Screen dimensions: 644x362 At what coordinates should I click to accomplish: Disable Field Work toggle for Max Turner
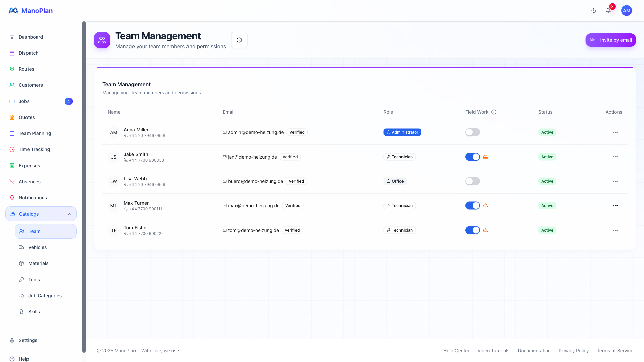point(472,206)
